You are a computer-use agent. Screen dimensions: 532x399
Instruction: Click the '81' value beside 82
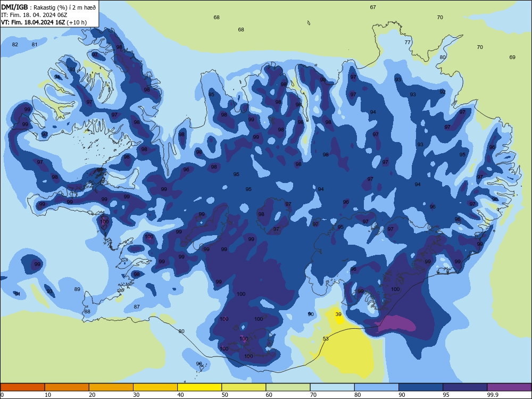(x=35, y=45)
